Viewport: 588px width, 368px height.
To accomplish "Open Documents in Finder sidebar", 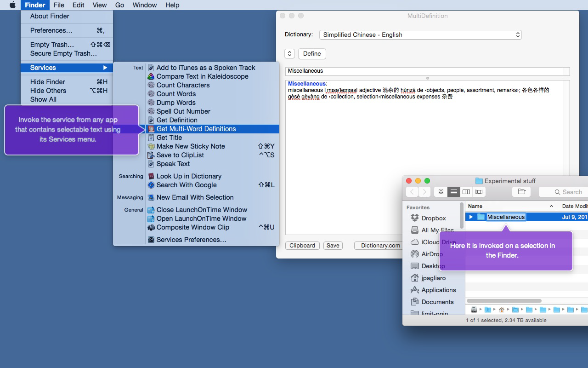I will pos(437,302).
